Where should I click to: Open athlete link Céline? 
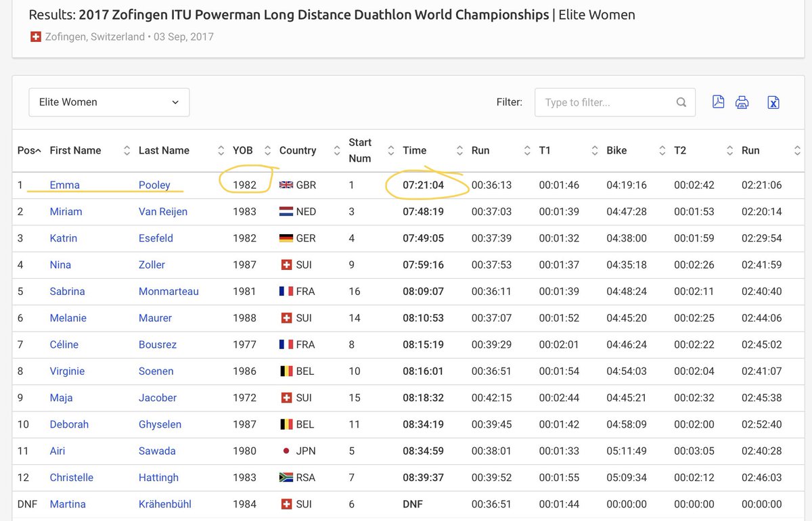click(x=64, y=344)
